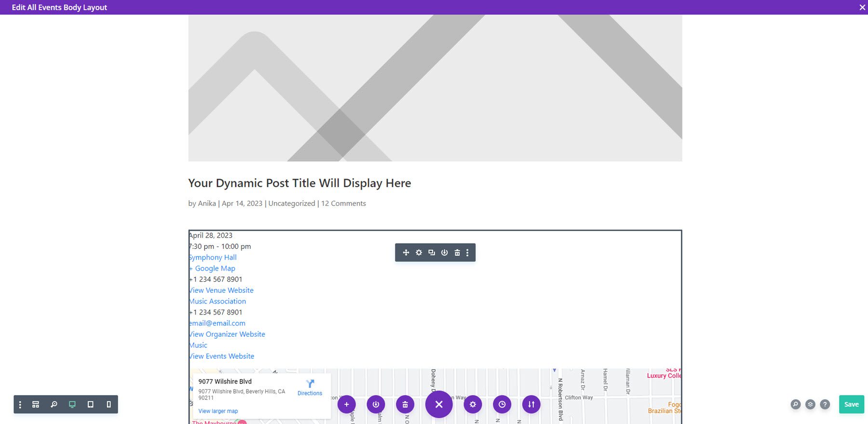Open builder settings three-dot menu at bottom-left
Viewport: 868px width, 424px height.
[20, 405]
